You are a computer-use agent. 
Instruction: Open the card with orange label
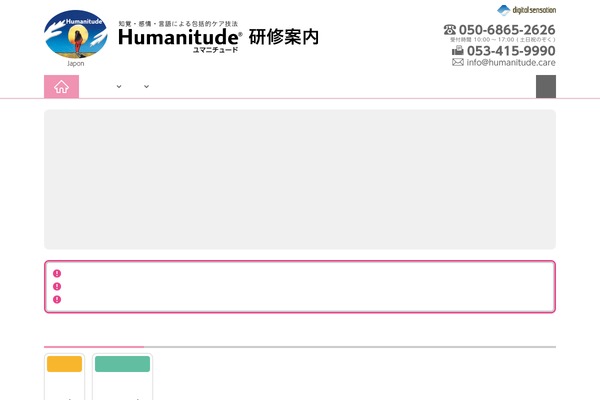tap(64, 377)
